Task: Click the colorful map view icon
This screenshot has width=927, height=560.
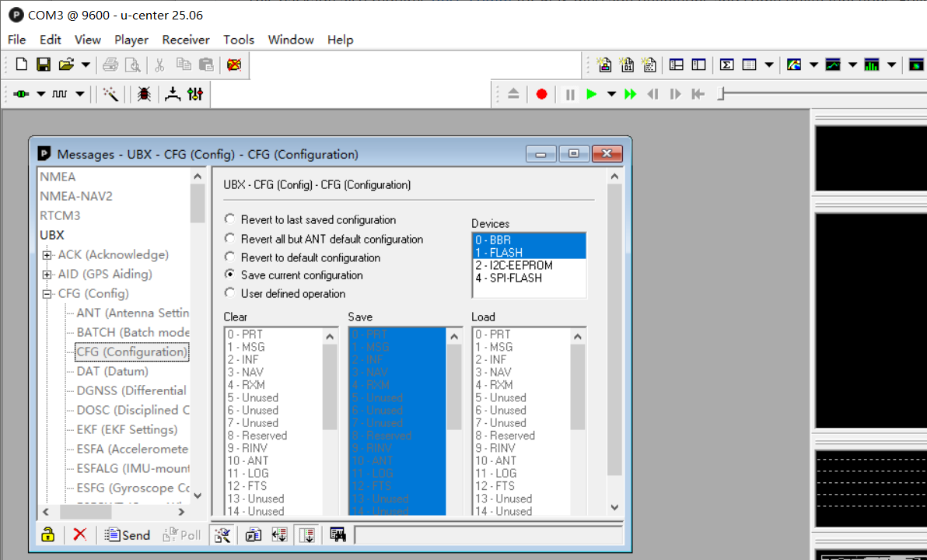Action: coord(794,65)
